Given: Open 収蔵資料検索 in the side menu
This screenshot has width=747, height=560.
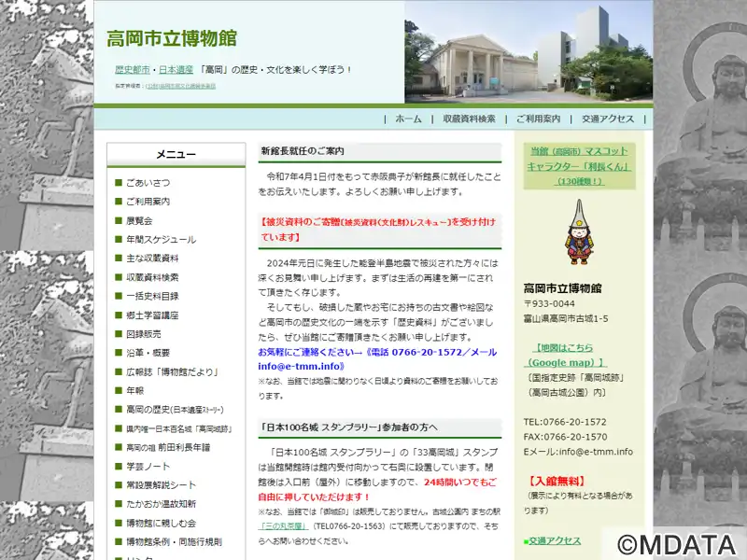Looking at the screenshot, I should (x=152, y=277).
